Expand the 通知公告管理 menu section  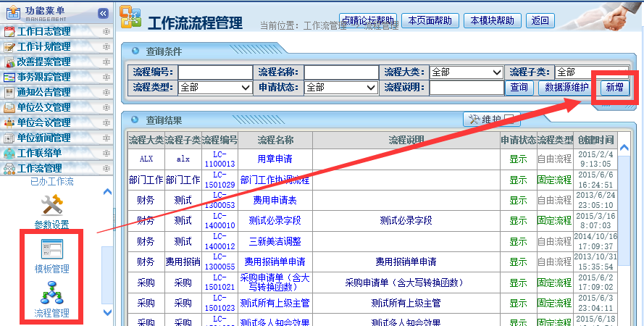point(106,93)
